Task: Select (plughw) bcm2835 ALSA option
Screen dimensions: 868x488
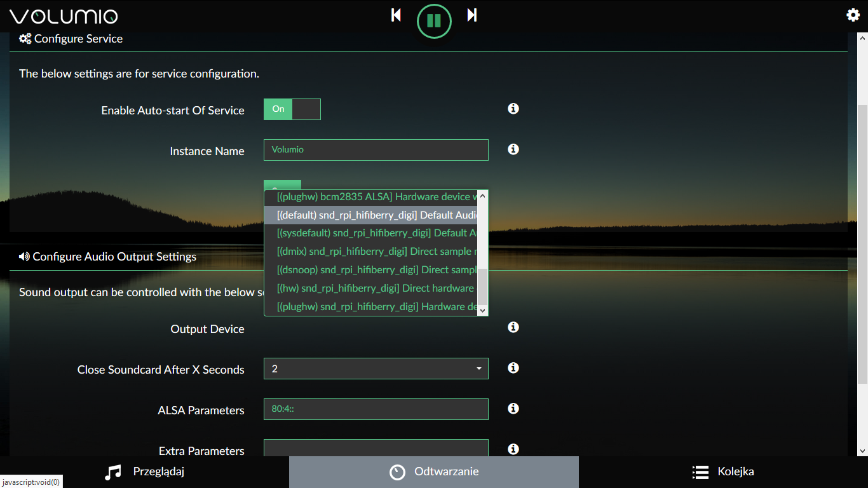Action: tap(370, 197)
